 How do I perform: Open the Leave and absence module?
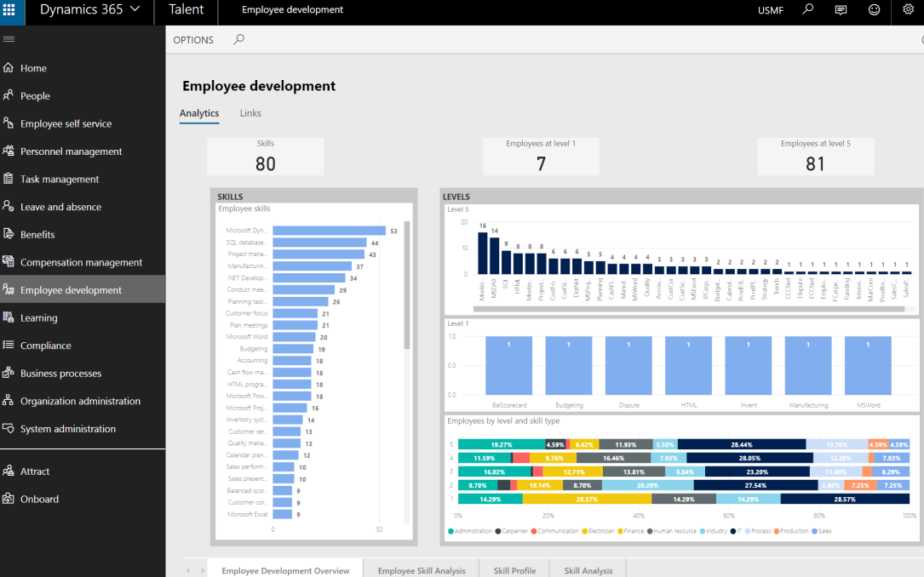coord(60,207)
